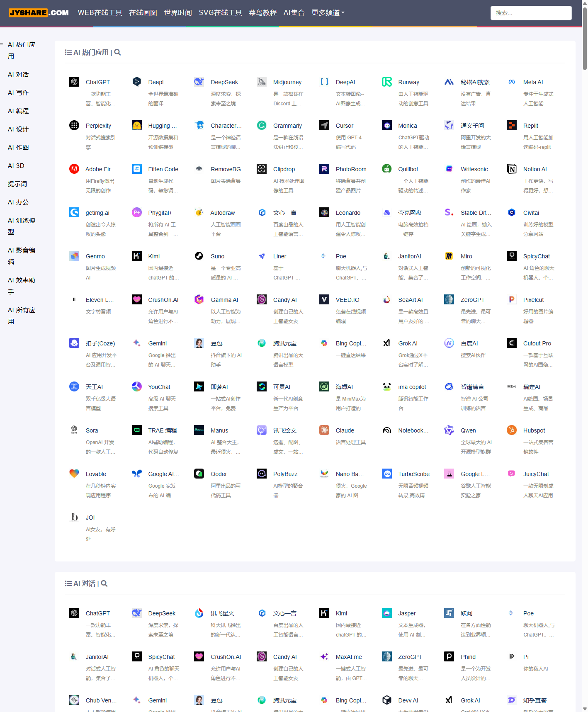Select 提示词 in the left sidebar
The image size is (588, 712).
point(17,184)
